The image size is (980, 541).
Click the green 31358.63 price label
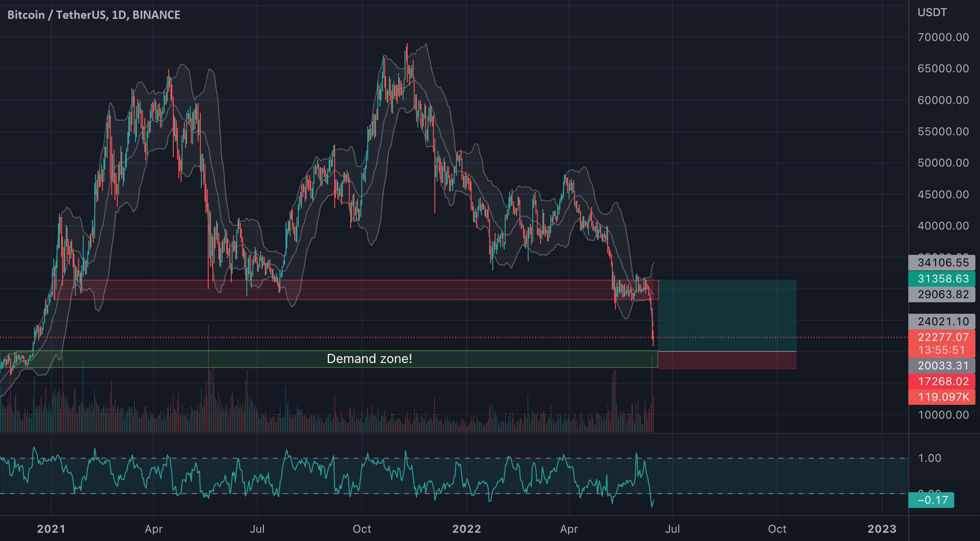[x=943, y=279]
